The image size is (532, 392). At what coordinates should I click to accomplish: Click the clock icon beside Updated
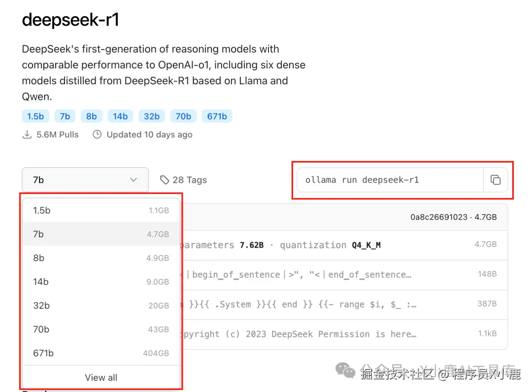tap(97, 134)
